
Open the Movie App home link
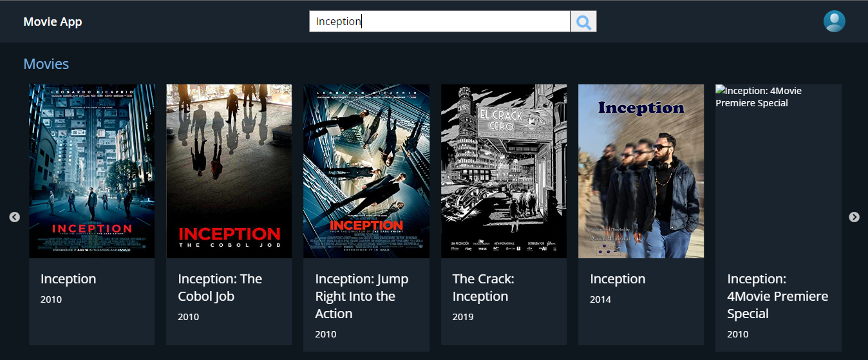click(x=53, y=21)
